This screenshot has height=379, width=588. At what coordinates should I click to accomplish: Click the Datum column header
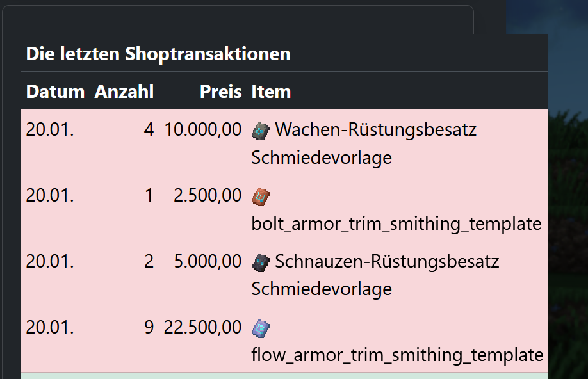55,92
